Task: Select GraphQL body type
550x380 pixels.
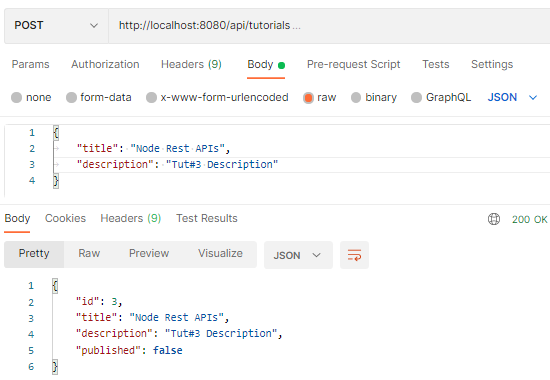Action: point(441,97)
